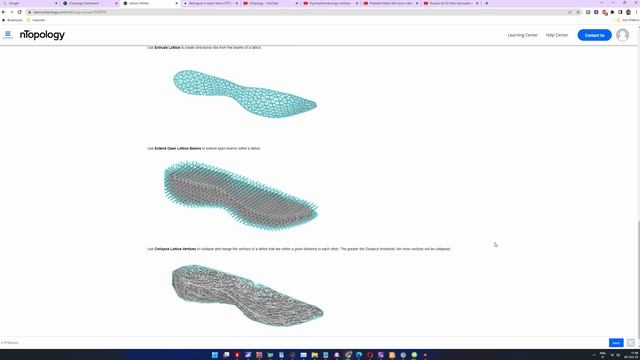Open the Edge browser icon in taskbar
640x360 pixels.
point(359,355)
